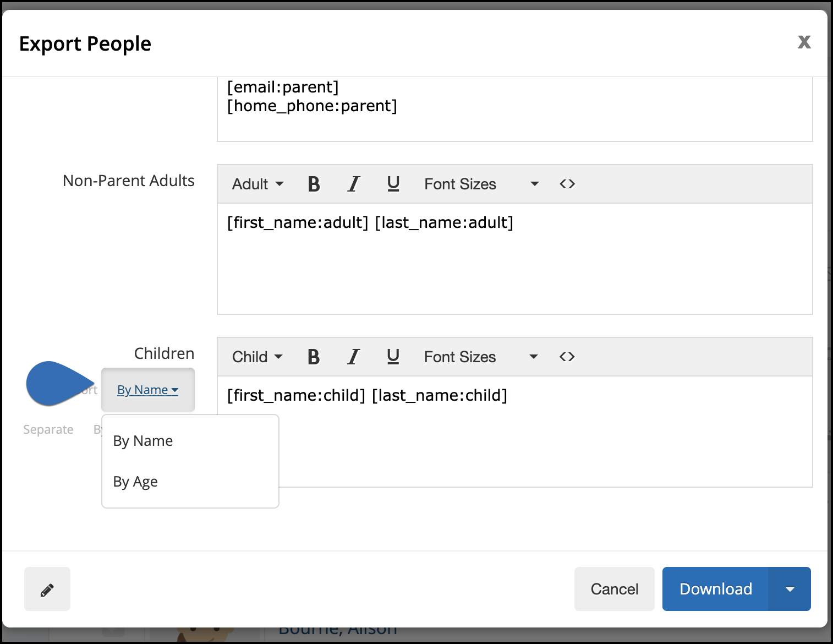Click the Download button
This screenshot has width=833, height=644.
[x=715, y=589]
